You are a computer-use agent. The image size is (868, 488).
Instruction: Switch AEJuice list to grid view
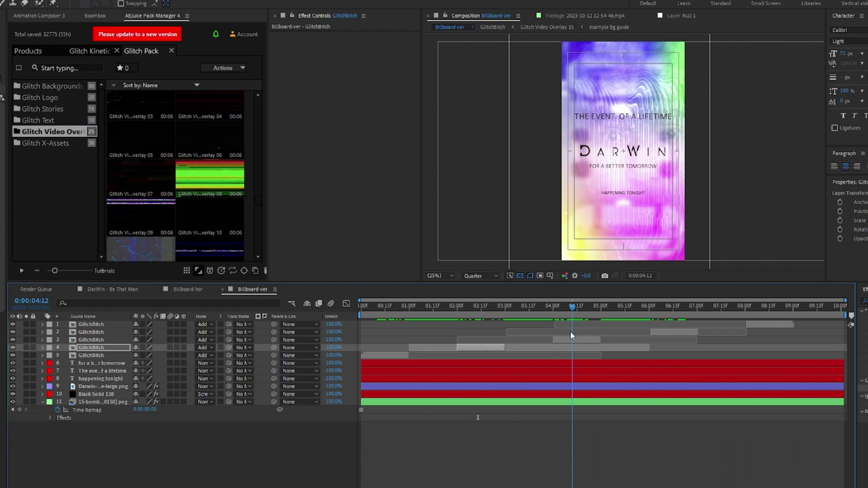(187, 271)
